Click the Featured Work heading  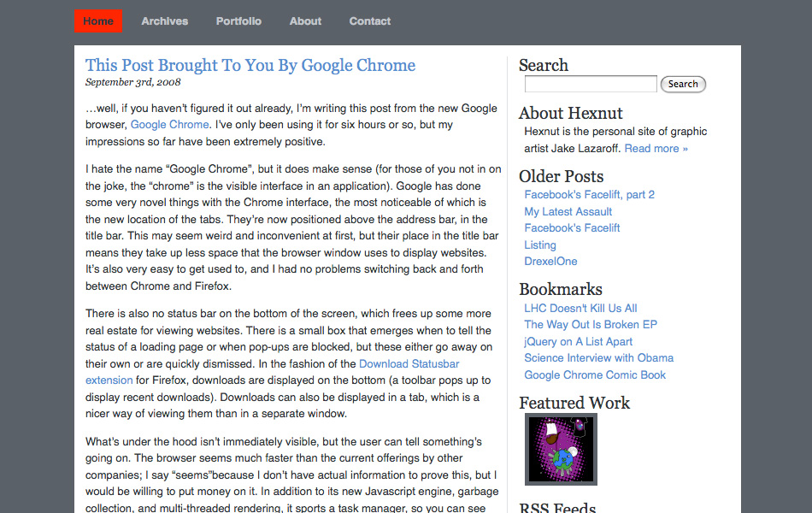pyautogui.click(x=574, y=404)
